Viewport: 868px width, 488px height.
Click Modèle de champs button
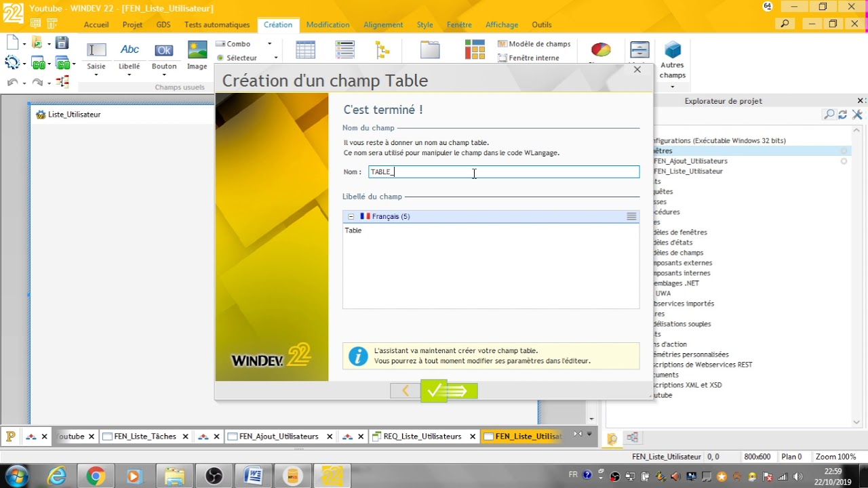534,44
